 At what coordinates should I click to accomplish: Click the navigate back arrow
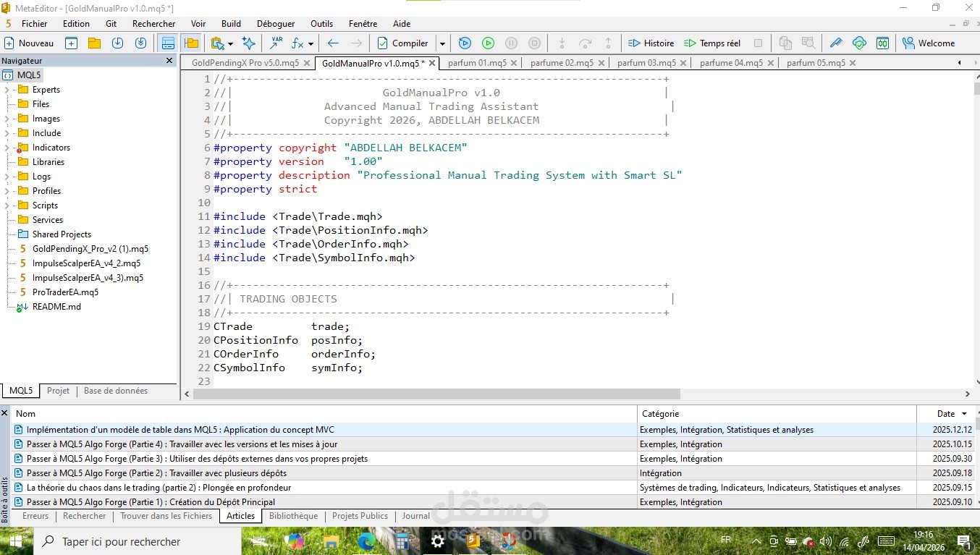tap(333, 43)
